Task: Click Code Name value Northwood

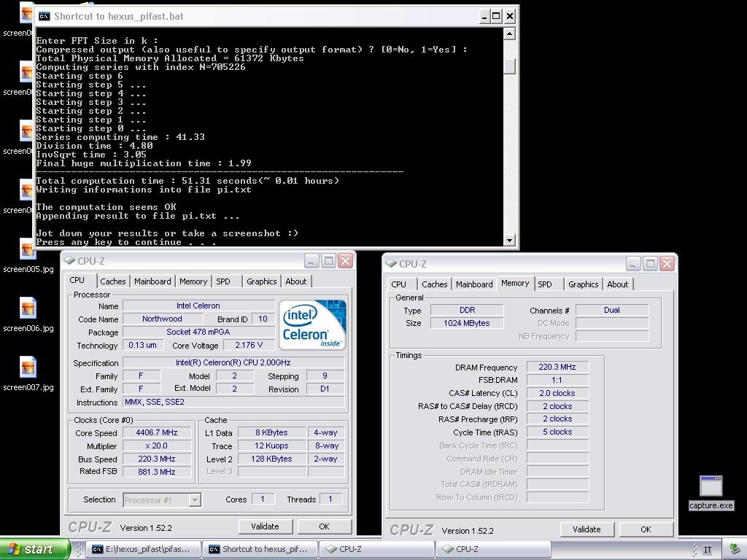Action: [x=162, y=319]
